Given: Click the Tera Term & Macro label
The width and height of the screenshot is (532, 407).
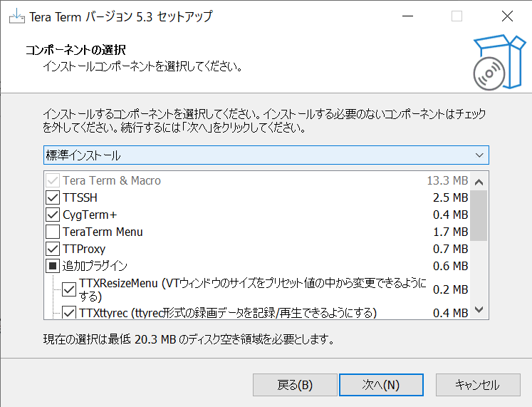Looking at the screenshot, I should 112,180.
